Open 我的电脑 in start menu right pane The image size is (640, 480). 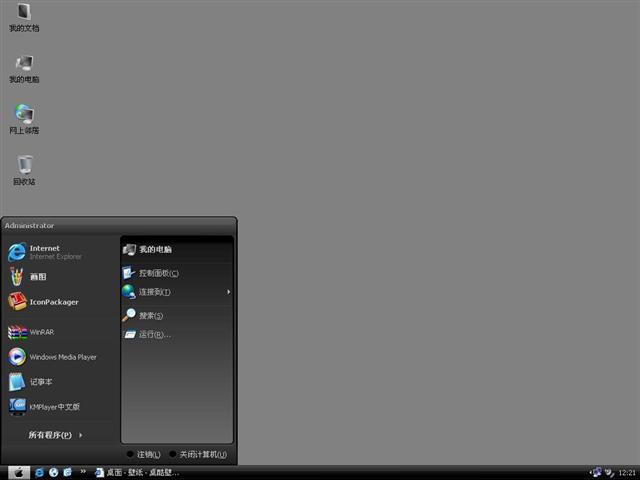177,249
